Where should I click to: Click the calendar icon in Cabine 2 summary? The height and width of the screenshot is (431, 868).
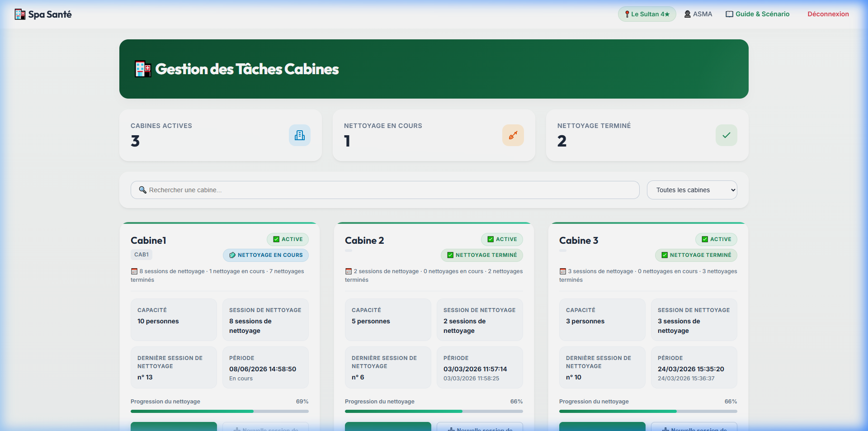pyautogui.click(x=349, y=271)
